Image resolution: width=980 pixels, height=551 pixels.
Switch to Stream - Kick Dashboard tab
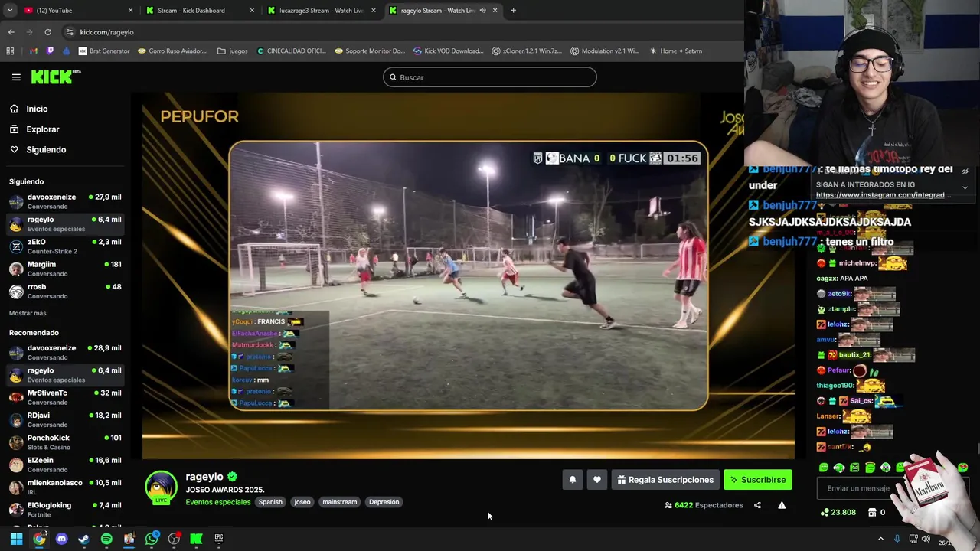tap(199, 11)
